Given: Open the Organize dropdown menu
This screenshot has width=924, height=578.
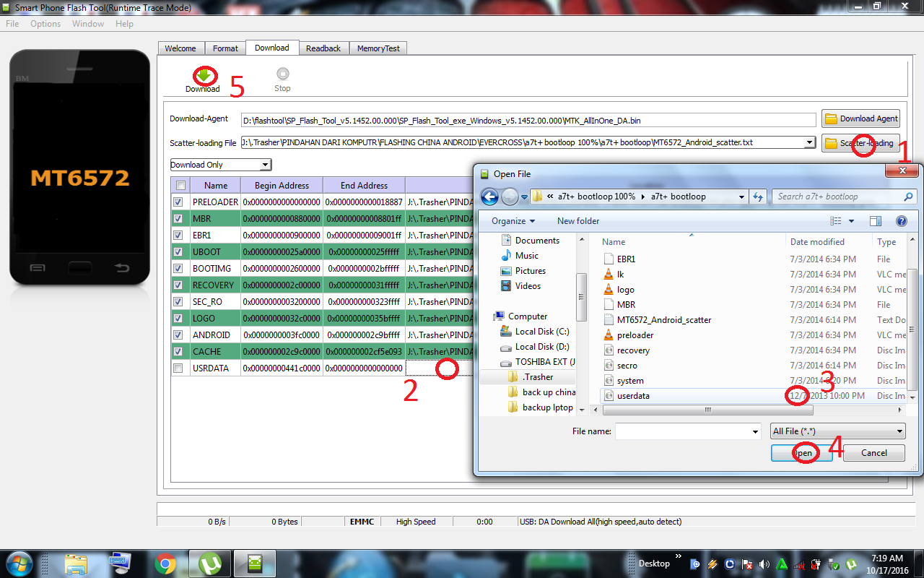Looking at the screenshot, I should [513, 221].
